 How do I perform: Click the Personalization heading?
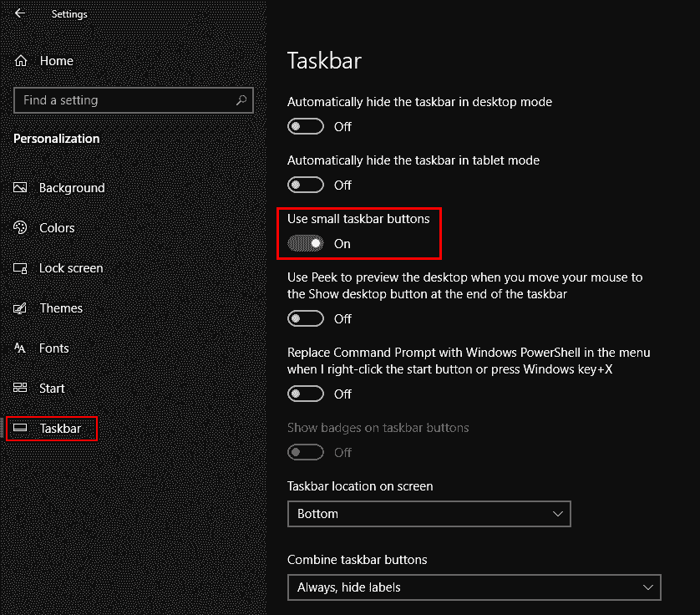(56, 139)
